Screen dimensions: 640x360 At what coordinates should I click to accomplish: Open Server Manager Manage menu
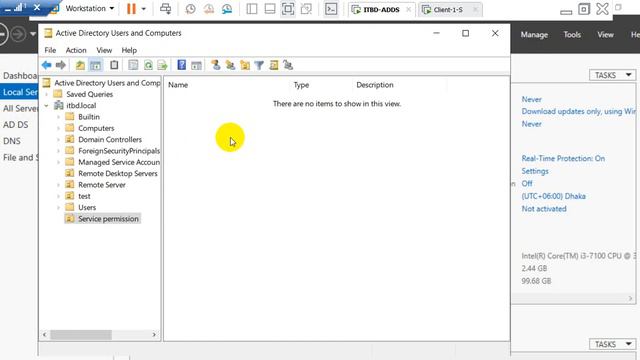click(534, 35)
